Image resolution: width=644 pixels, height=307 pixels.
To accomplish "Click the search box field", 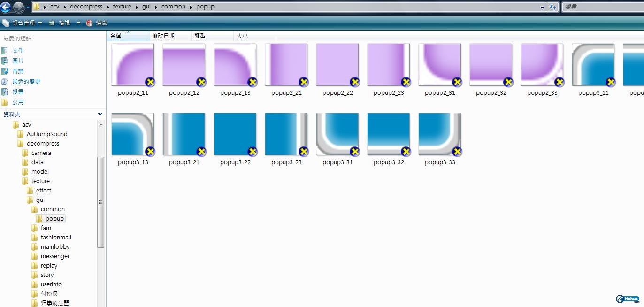I will [602, 7].
